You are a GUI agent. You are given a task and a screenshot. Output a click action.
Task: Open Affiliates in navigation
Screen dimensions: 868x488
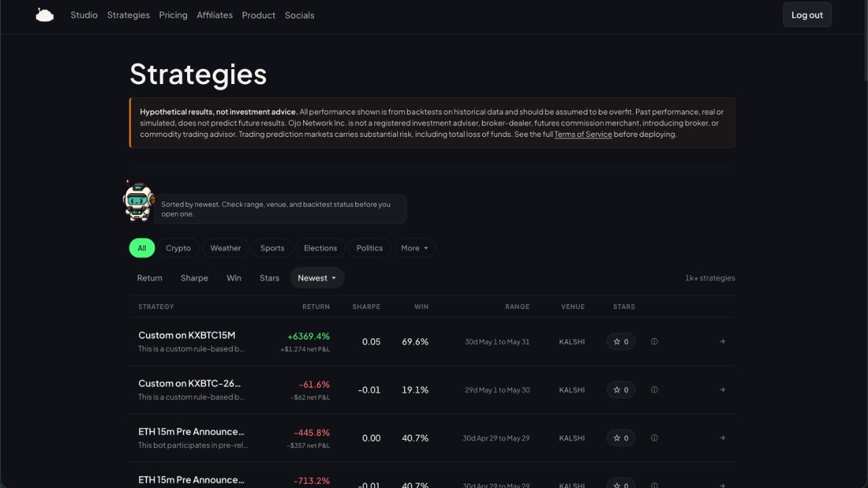[214, 15]
